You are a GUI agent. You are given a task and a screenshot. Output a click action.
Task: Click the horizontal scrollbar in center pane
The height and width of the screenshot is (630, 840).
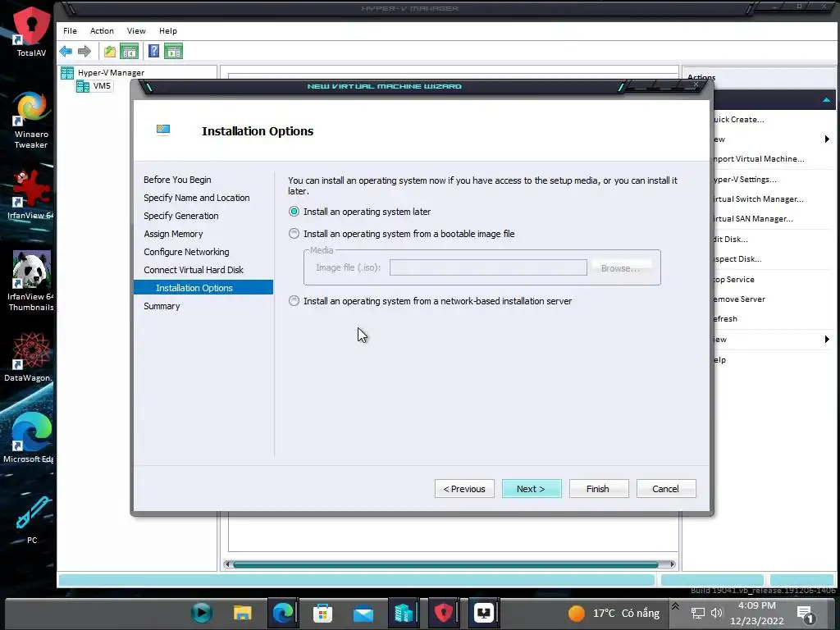pyautogui.click(x=445, y=564)
